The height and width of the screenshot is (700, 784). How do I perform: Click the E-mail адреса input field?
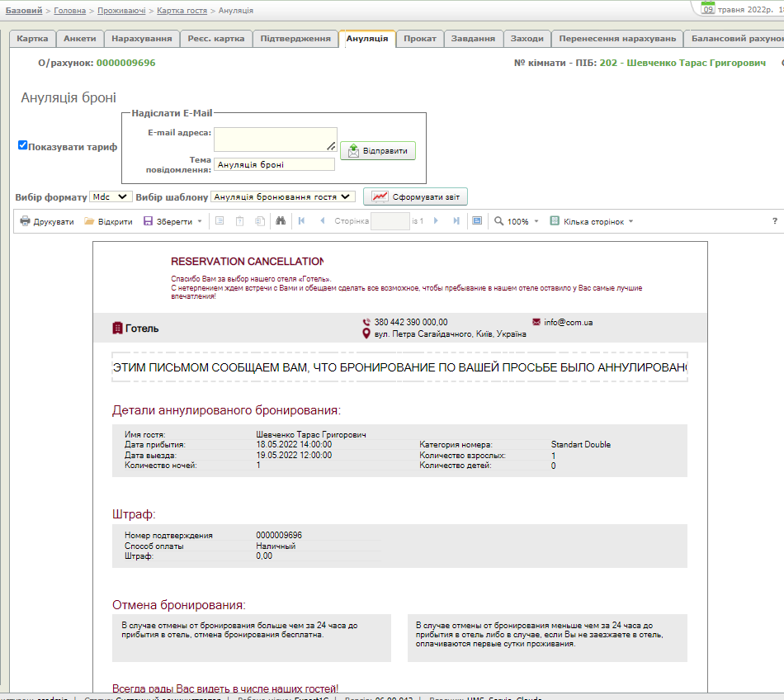(275, 139)
